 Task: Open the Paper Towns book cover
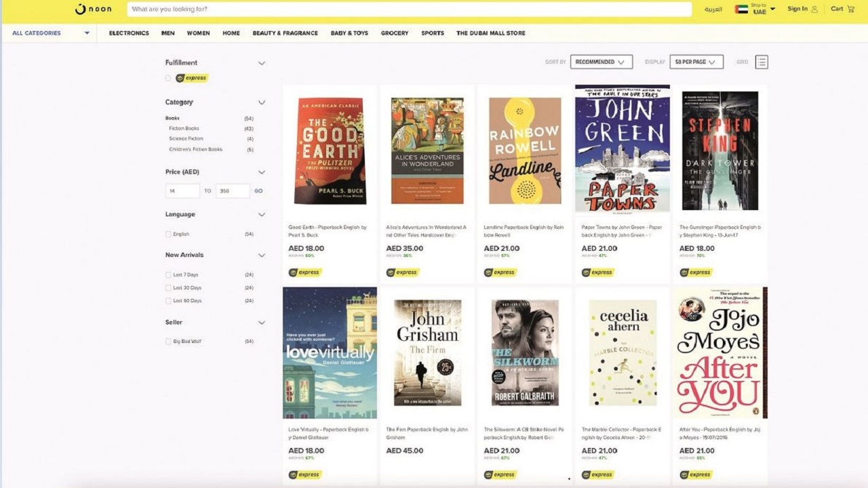(x=622, y=148)
